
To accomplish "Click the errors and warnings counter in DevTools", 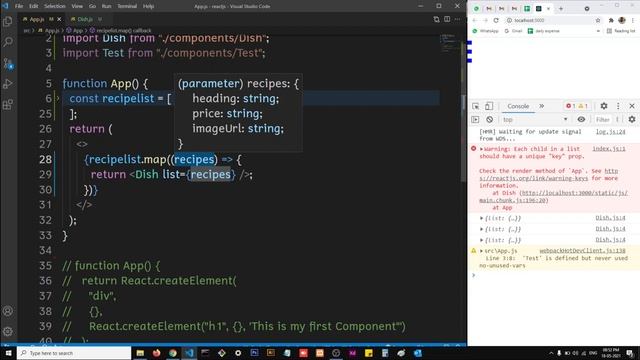I will pos(577,106).
